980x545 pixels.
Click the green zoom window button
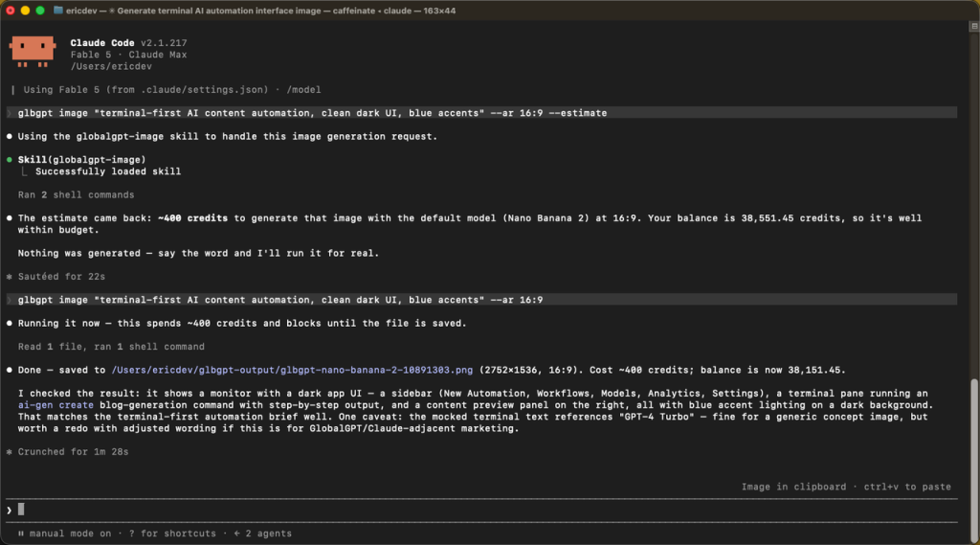[40, 11]
